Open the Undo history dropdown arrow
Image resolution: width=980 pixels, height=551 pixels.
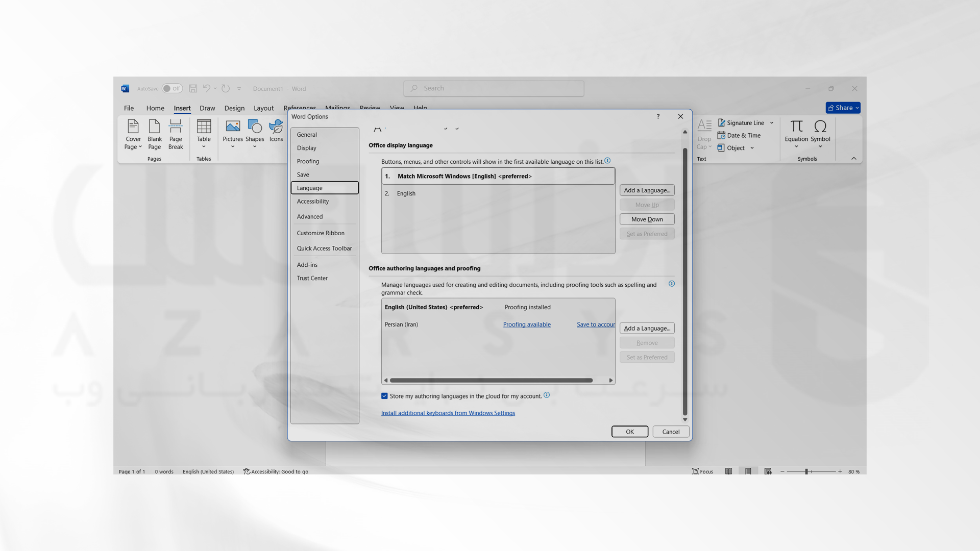point(215,88)
